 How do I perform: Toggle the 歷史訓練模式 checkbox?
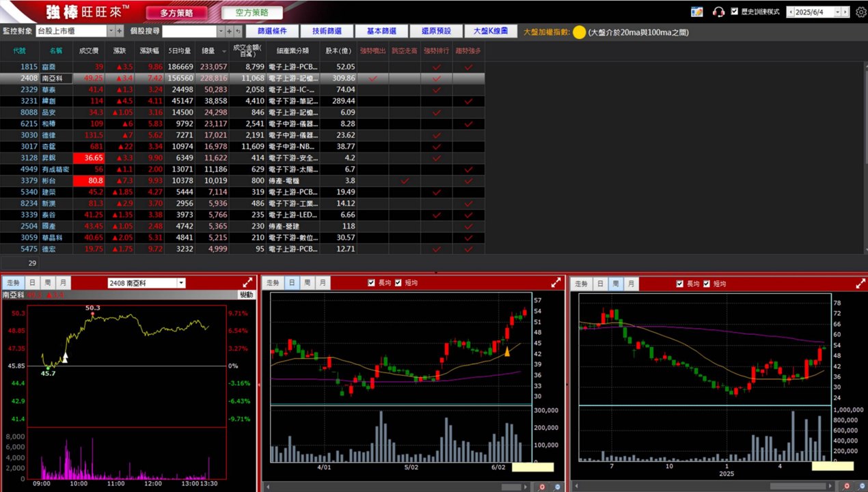click(x=735, y=12)
